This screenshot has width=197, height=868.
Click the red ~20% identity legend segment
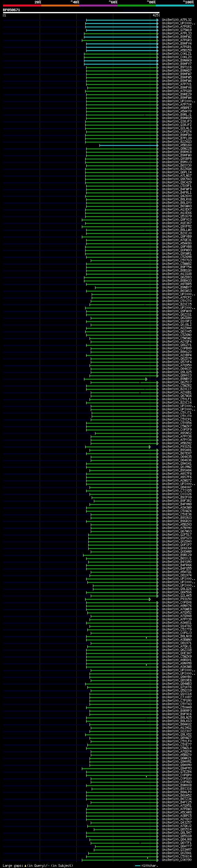[x=22, y=6]
